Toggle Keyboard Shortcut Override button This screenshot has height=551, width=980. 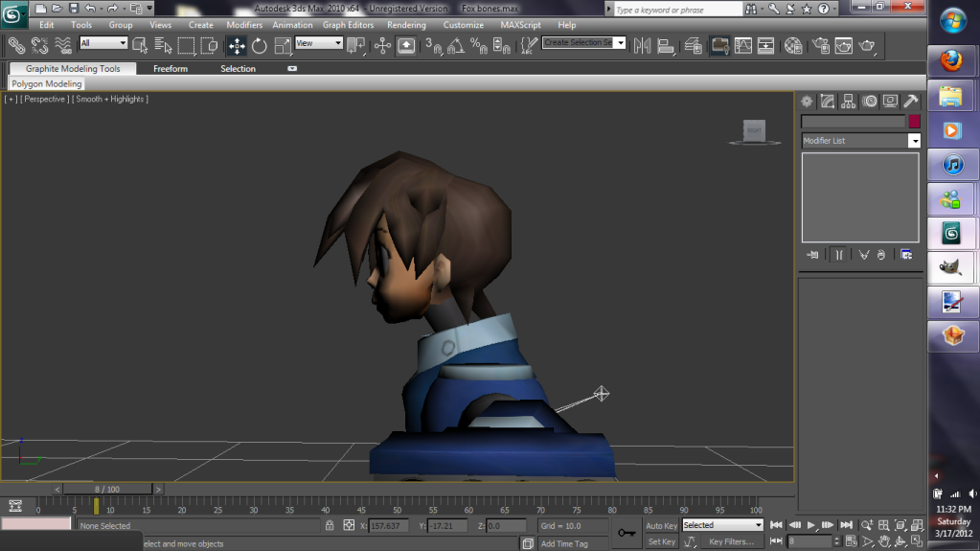click(406, 46)
